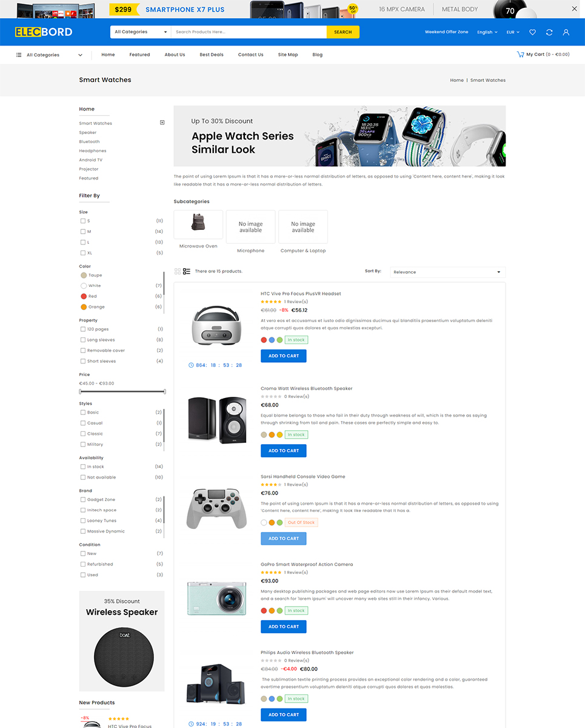The image size is (585, 728).
Task: Open the user account icon
Action: click(x=566, y=32)
